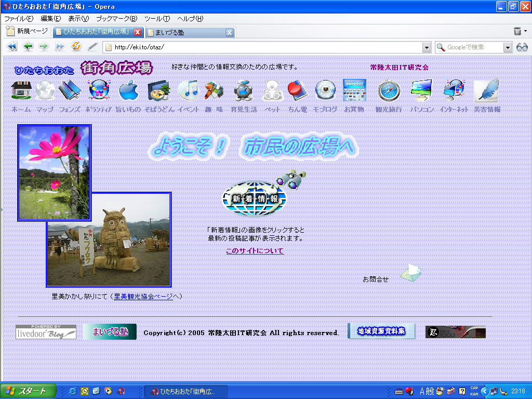
Task: Open the このサイトについて link
Action: coord(255,251)
